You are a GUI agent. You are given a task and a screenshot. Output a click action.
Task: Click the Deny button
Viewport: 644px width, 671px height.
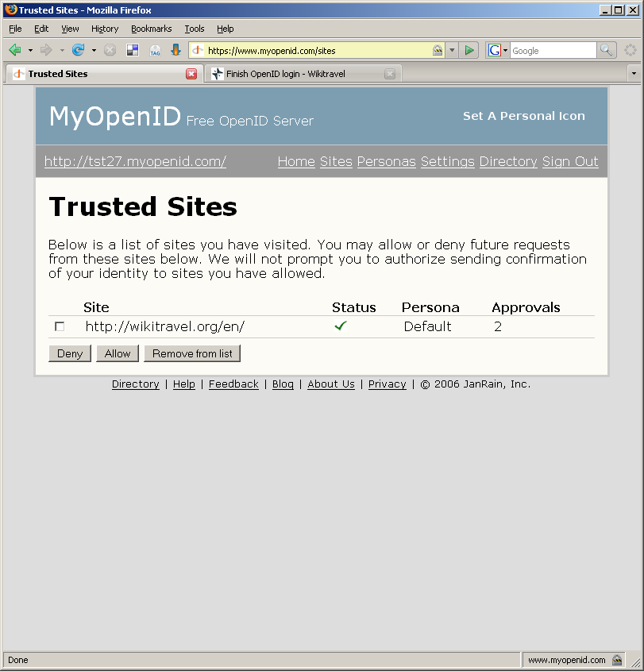point(70,353)
